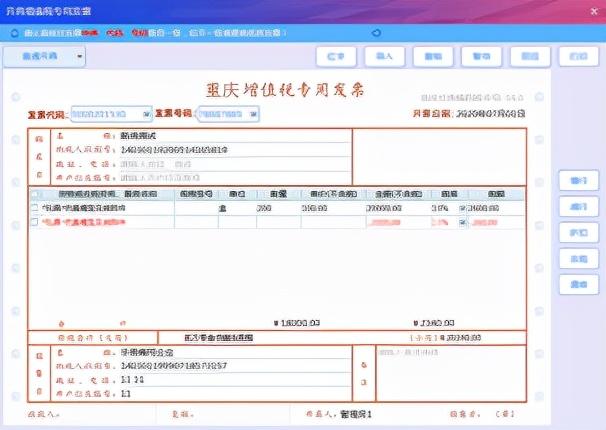
Task: Click the home icon in the blue notice bar
Action: click(x=14, y=33)
